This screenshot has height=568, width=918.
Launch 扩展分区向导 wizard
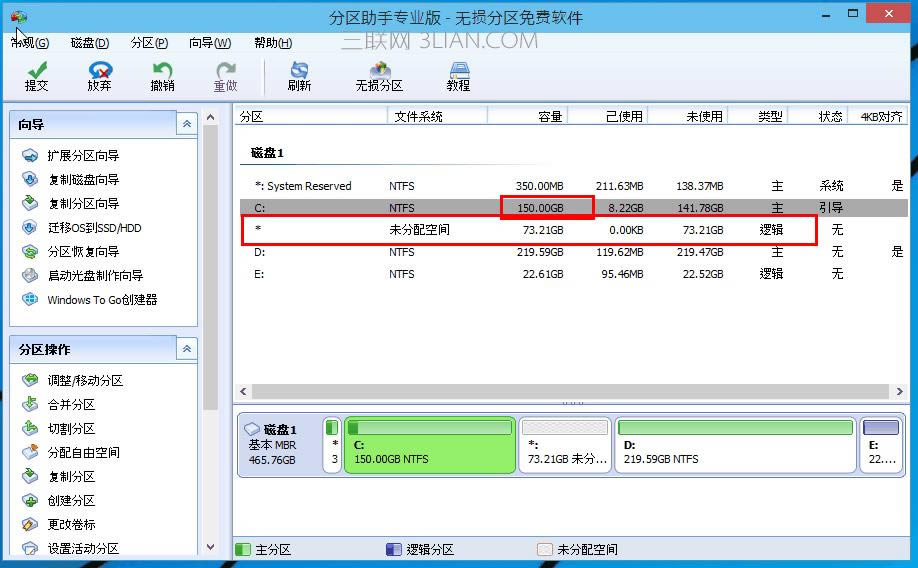click(x=70, y=156)
